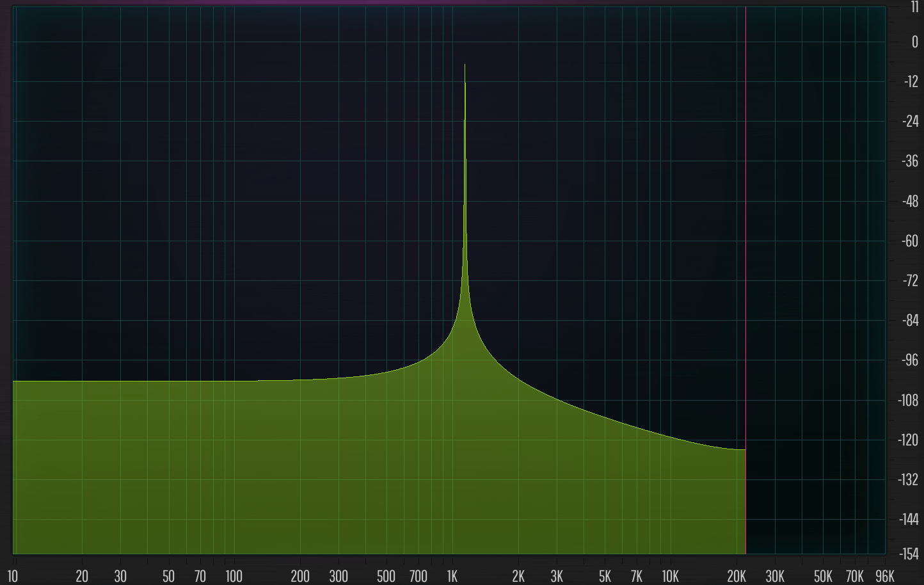The image size is (924, 585).
Task: Click the 96K frequency axis label
Action: pos(885,576)
